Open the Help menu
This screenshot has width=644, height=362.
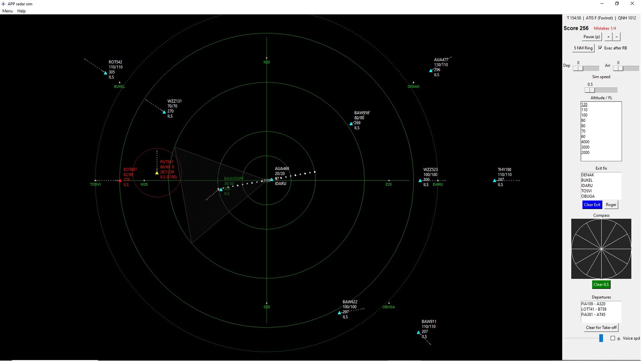click(x=21, y=11)
